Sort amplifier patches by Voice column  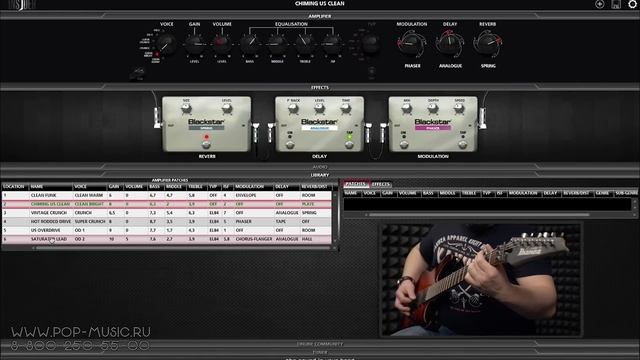coord(90,187)
